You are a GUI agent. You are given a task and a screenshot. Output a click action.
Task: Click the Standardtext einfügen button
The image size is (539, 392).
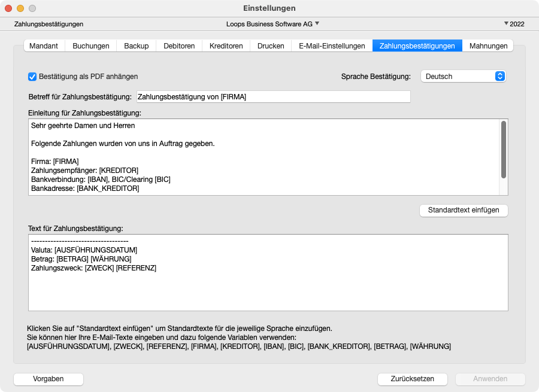pyautogui.click(x=464, y=211)
